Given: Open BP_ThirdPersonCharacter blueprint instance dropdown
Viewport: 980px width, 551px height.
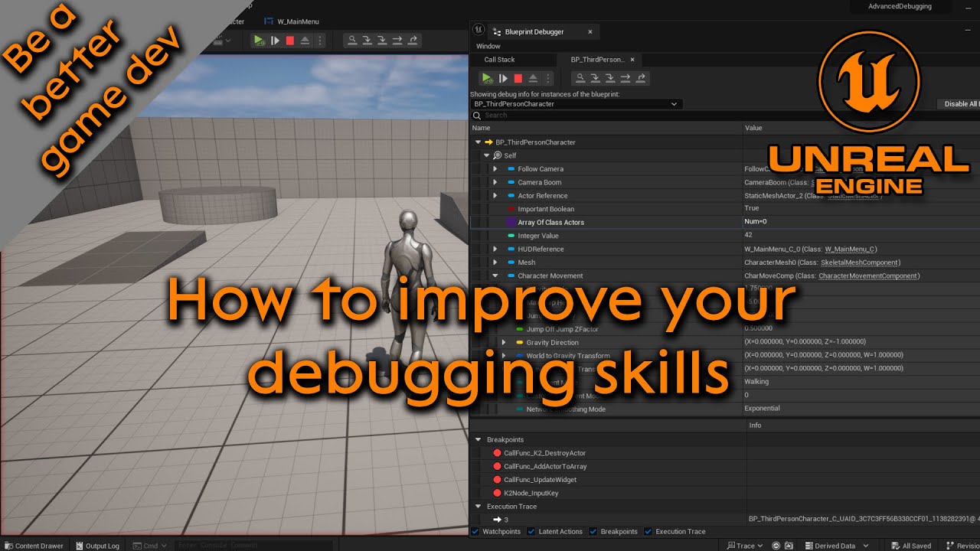Looking at the screenshot, I should pyautogui.click(x=576, y=104).
